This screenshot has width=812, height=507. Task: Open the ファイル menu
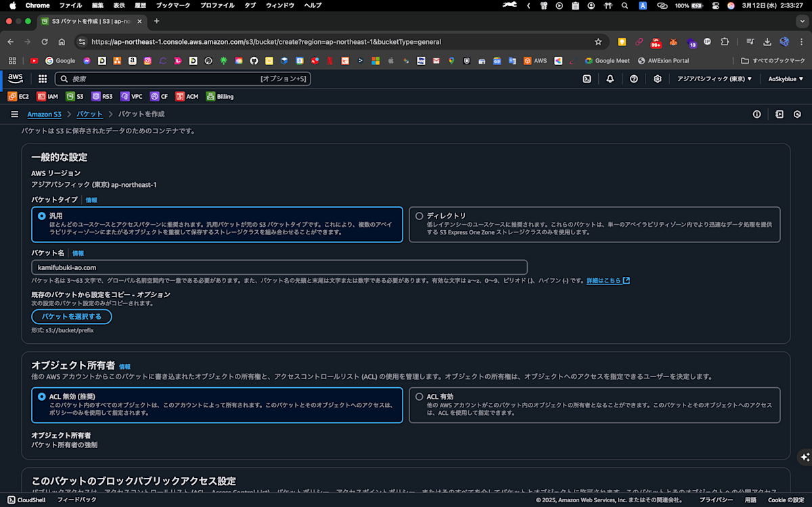click(x=70, y=5)
